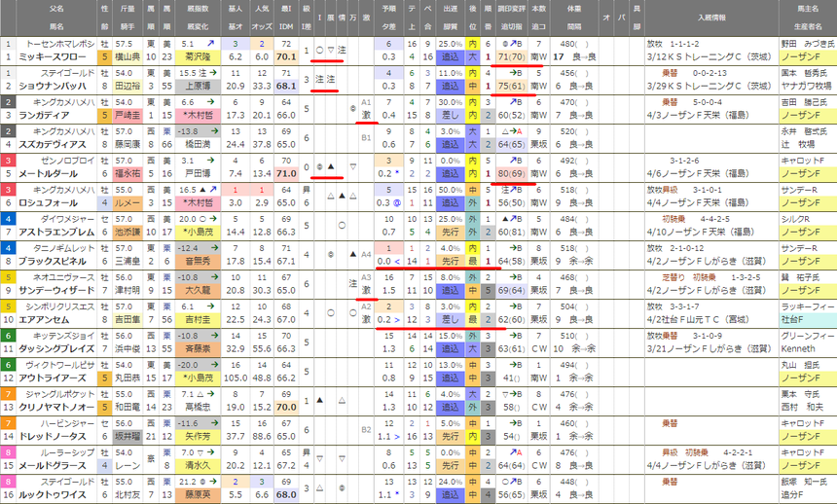Select trainer cell 清水久

[198, 465]
